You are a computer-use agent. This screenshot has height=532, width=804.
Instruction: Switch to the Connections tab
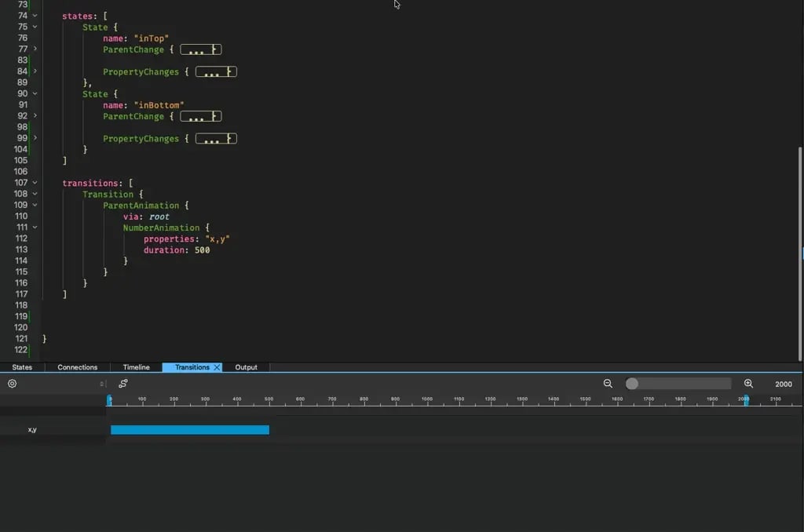(76, 366)
